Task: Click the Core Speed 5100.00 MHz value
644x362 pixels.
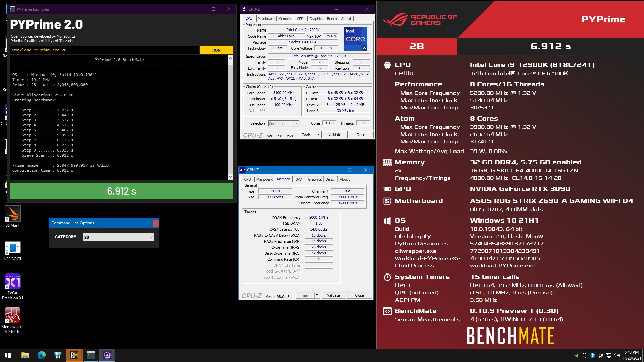Action: [x=284, y=93]
